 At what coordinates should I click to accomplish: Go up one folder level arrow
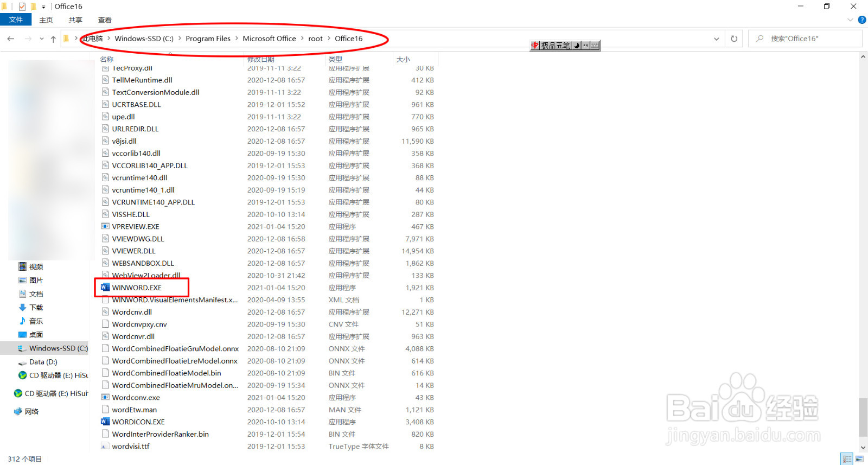point(53,39)
